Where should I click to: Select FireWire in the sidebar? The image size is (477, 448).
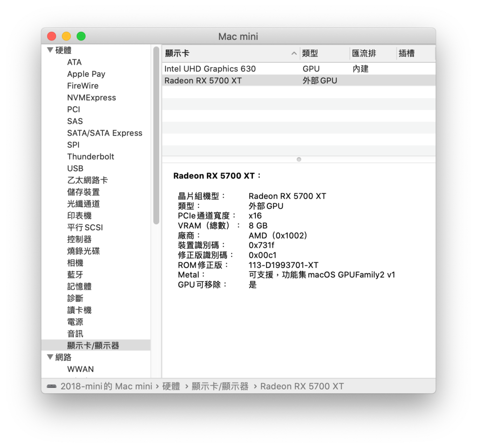coord(83,86)
